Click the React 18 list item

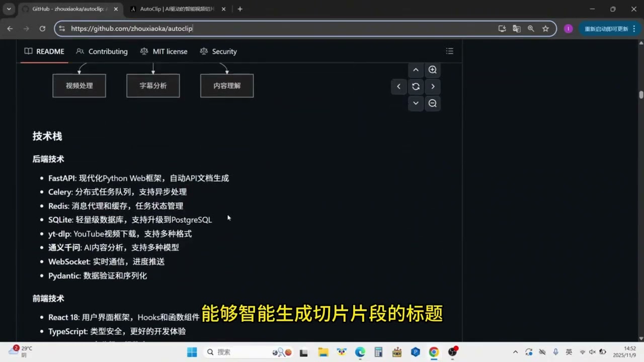(x=124, y=317)
